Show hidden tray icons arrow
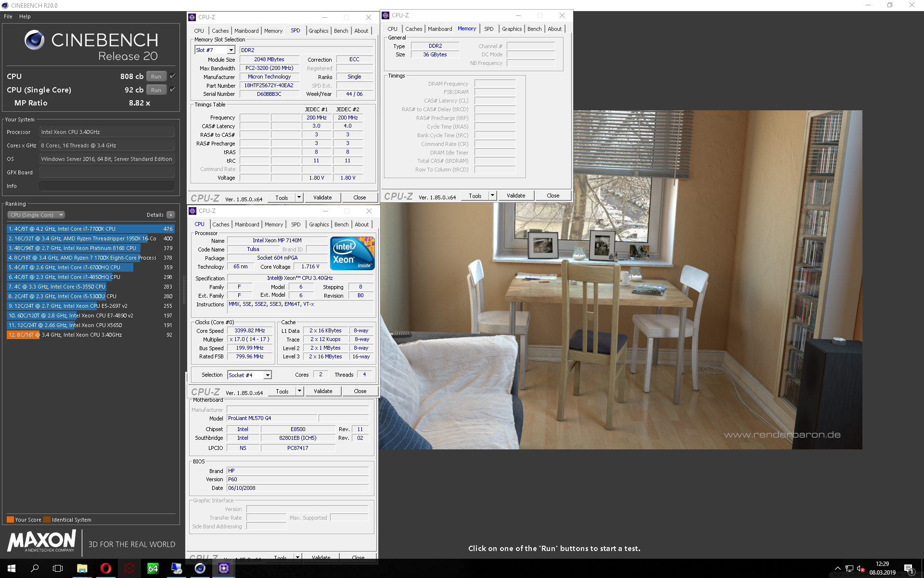 [837, 569]
